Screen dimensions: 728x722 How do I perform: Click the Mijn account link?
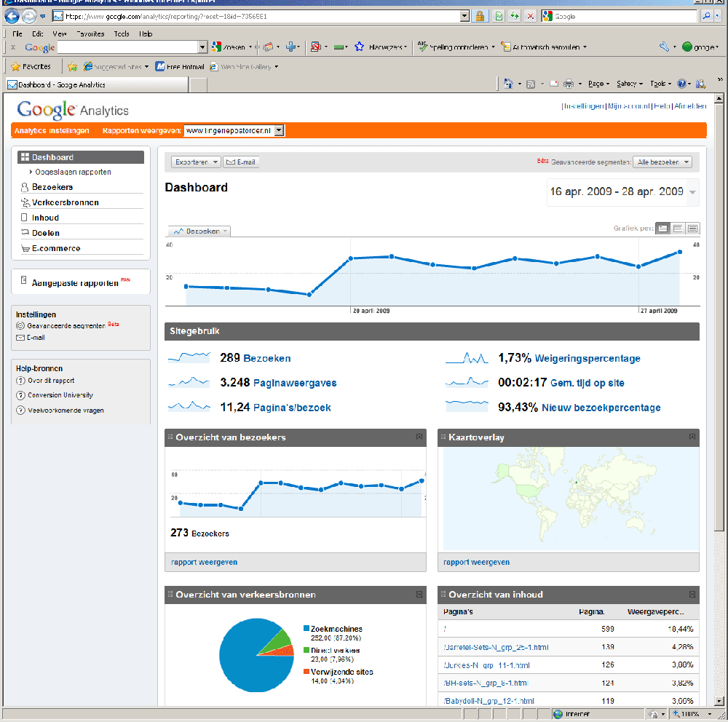[629, 106]
